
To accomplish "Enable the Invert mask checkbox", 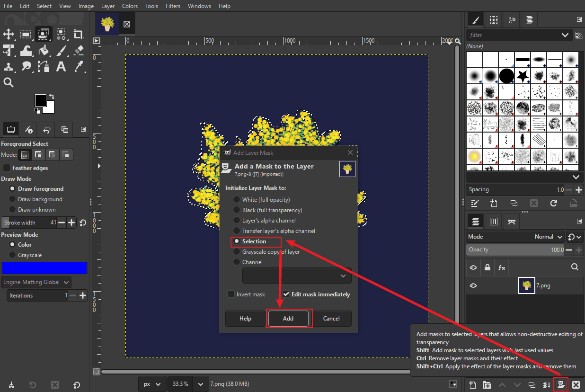I will point(231,294).
